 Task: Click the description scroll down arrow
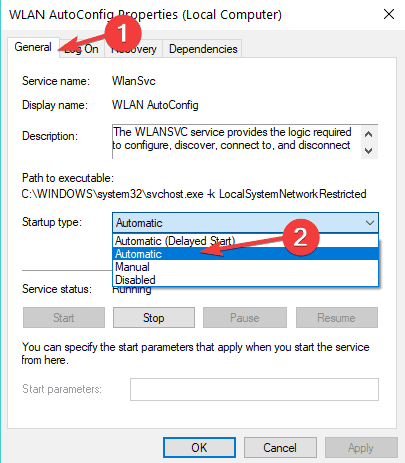coord(369,151)
